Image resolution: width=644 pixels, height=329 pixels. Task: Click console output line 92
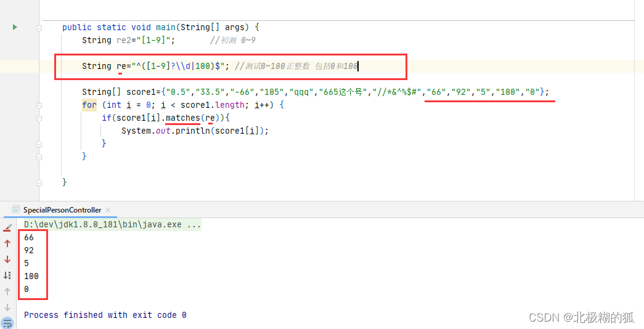point(29,250)
